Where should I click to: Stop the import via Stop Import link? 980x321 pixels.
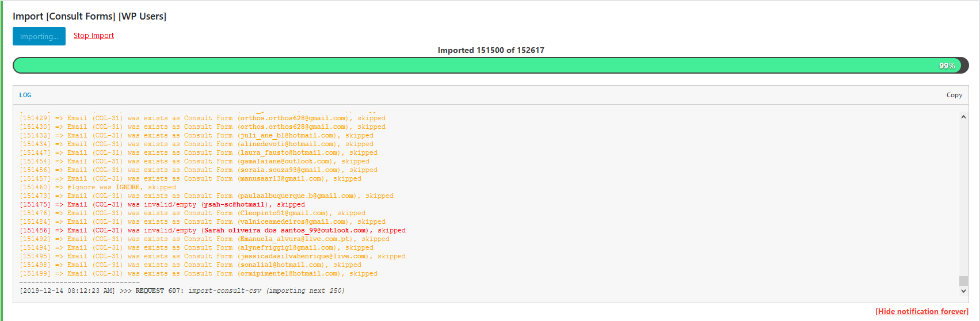[93, 36]
